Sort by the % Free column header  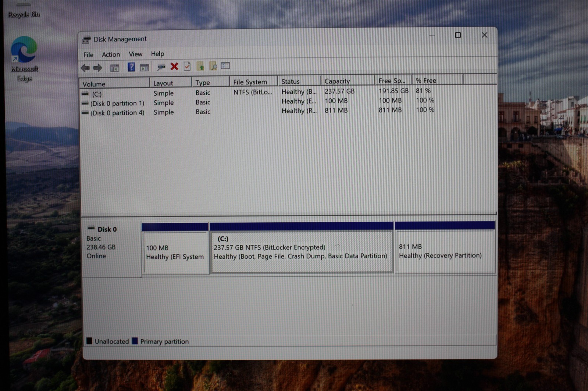click(437, 80)
